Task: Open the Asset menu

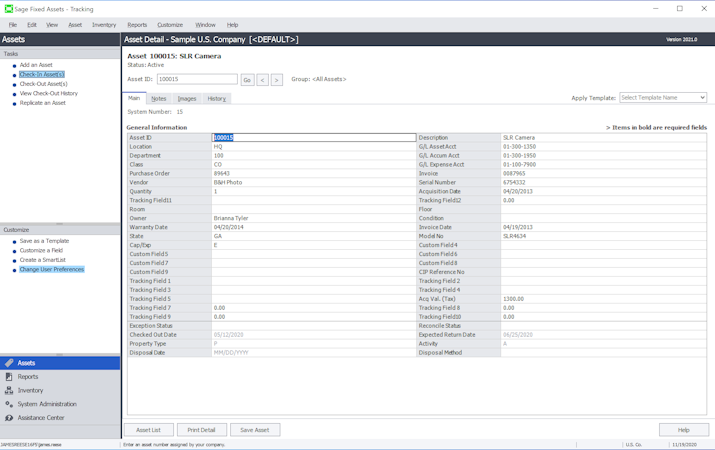Action: tap(75, 25)
